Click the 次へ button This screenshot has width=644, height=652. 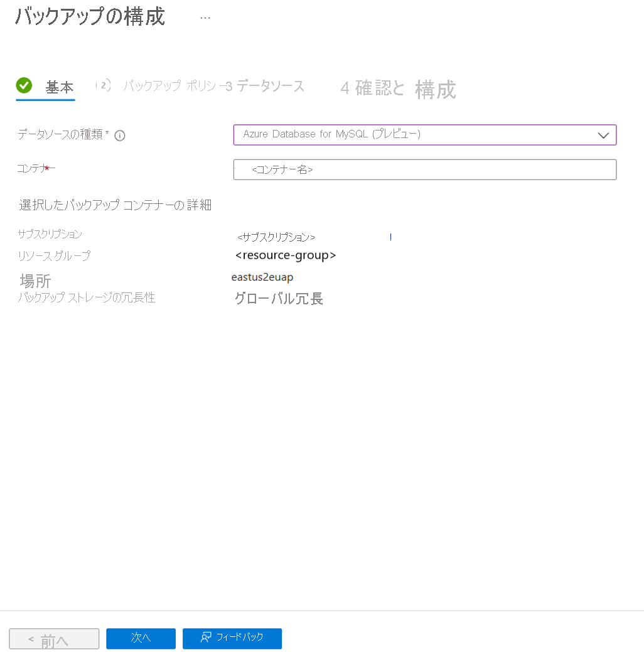(141, 638)
